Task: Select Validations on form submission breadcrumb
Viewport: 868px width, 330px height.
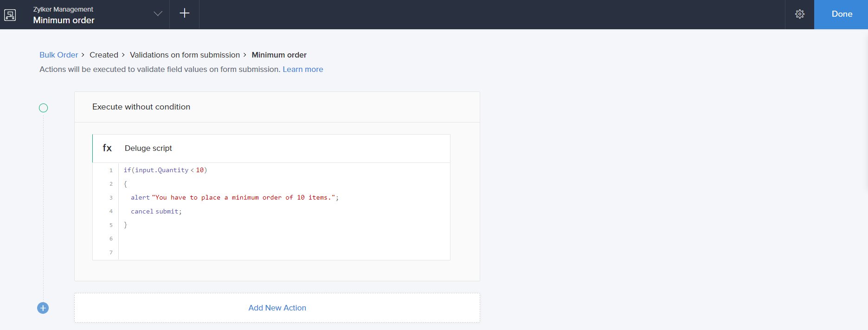Action: coord(185,55)
